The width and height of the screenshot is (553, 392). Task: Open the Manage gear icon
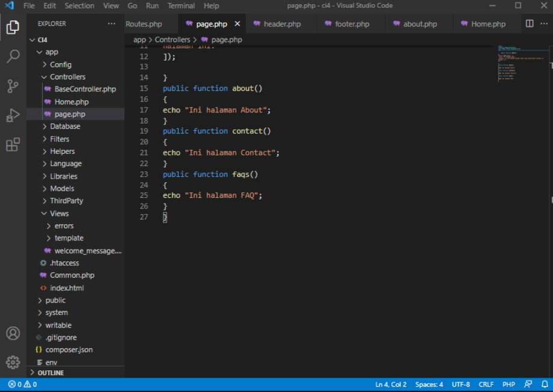pos(13,362)
